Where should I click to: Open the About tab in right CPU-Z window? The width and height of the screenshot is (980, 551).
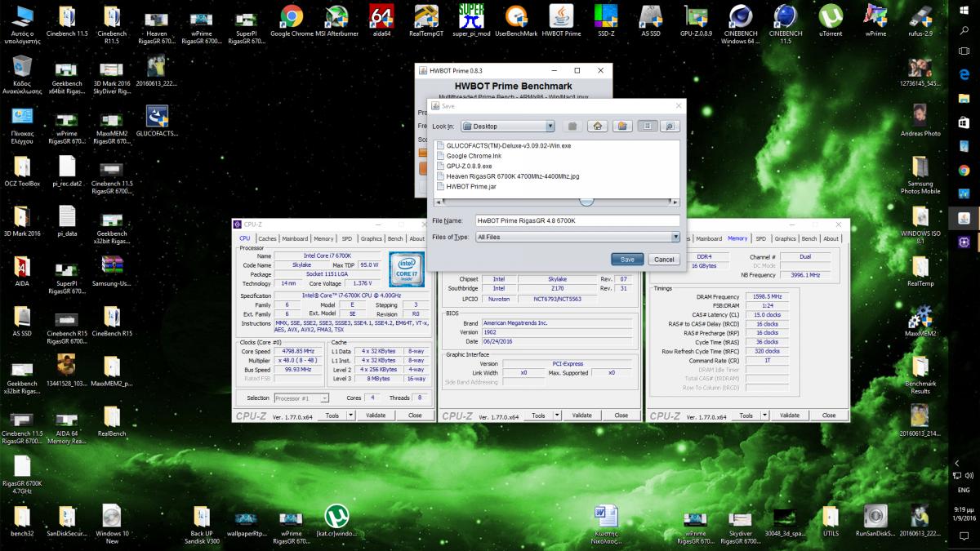pyautogui.click(x=831, y=238)
